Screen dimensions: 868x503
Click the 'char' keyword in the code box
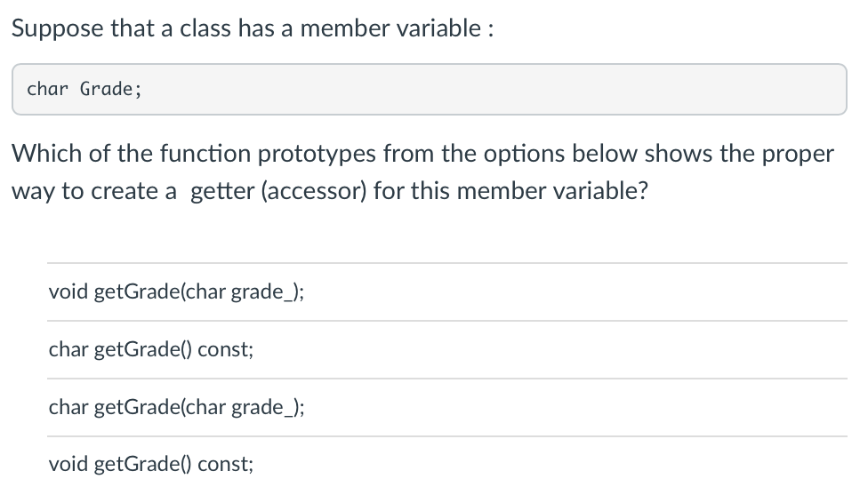coord(48,89)
